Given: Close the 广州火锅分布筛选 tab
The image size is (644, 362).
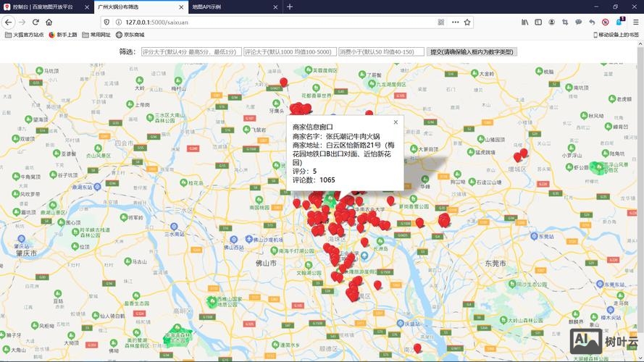Looking at the screenshot, I should tap(181, 7).
